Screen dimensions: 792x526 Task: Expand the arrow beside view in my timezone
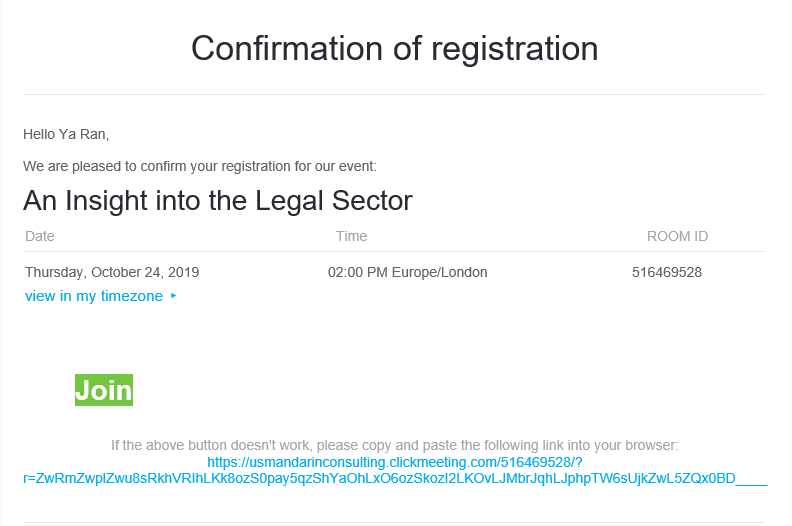pos(173,296)
